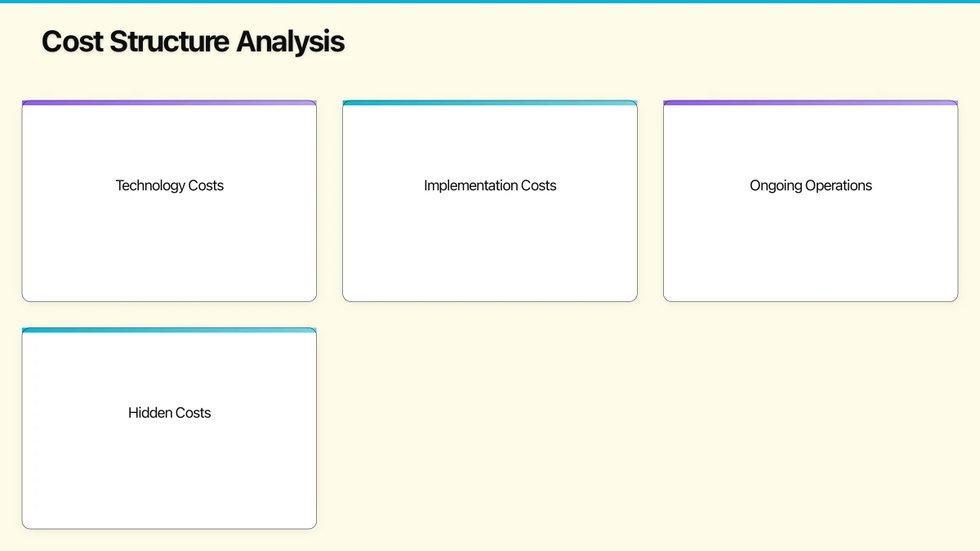Click the cyan strip along the slide's top edge

pyautogui.click(x=490, y=2)
